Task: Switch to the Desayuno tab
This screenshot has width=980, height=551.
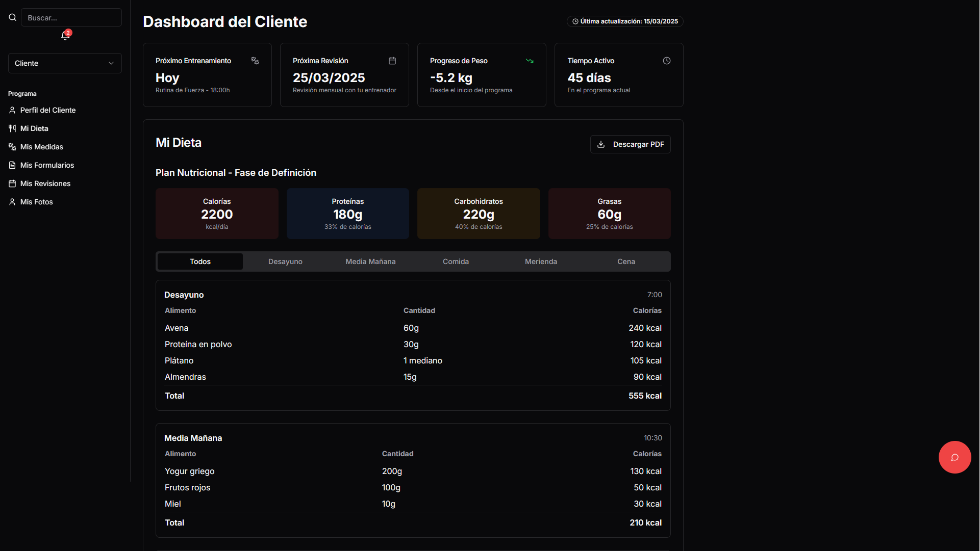Action: (285, 261)
